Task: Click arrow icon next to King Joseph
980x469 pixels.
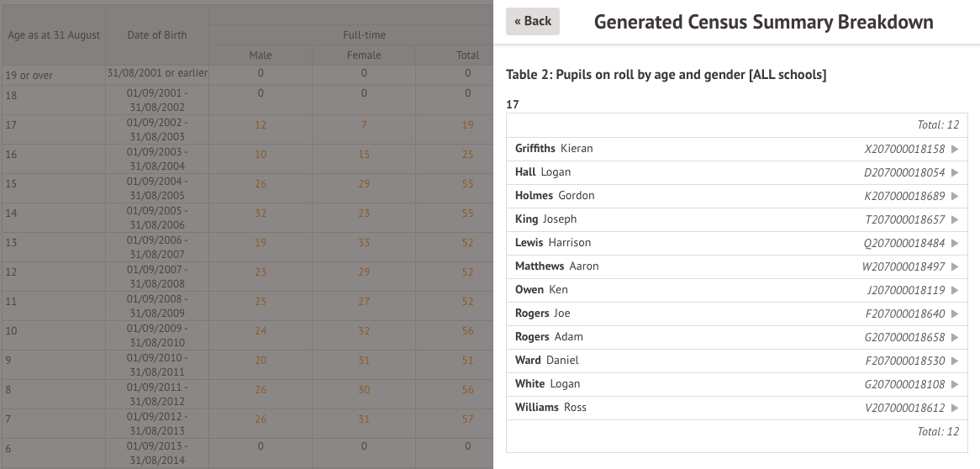Action: click(x=955, y=219)
